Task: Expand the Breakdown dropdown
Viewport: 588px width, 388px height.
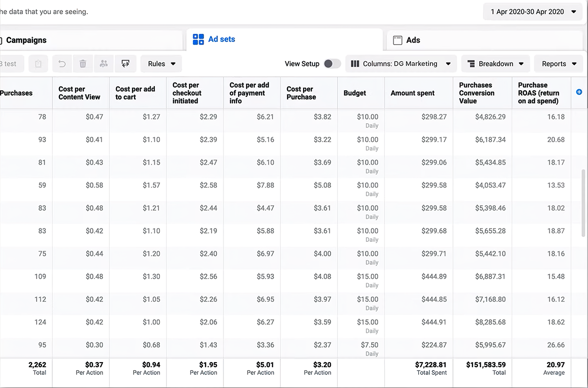Action: (495, 64)
